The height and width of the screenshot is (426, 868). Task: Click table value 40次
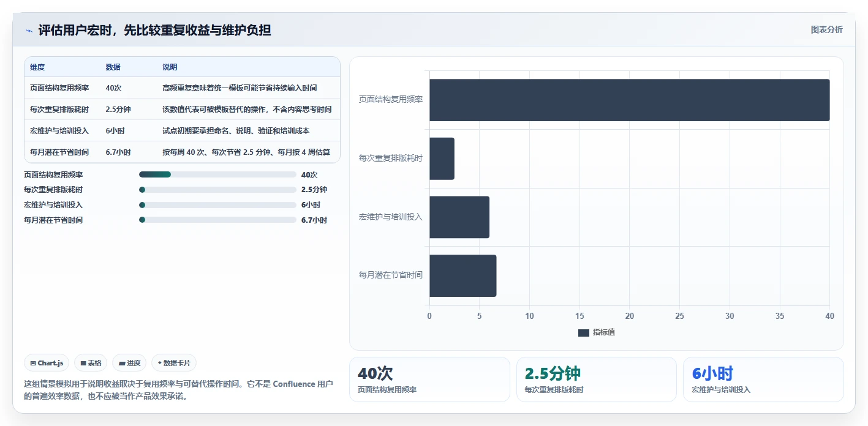click(x=113, y=88)
